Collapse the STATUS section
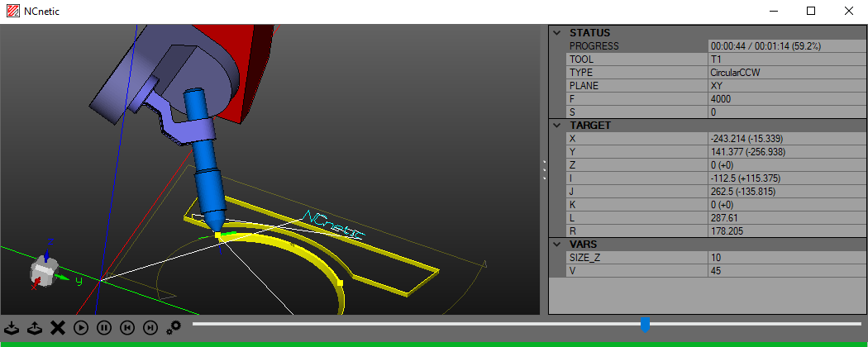The width and height of the screenshot is (868, 347). (x=557, y=33)
